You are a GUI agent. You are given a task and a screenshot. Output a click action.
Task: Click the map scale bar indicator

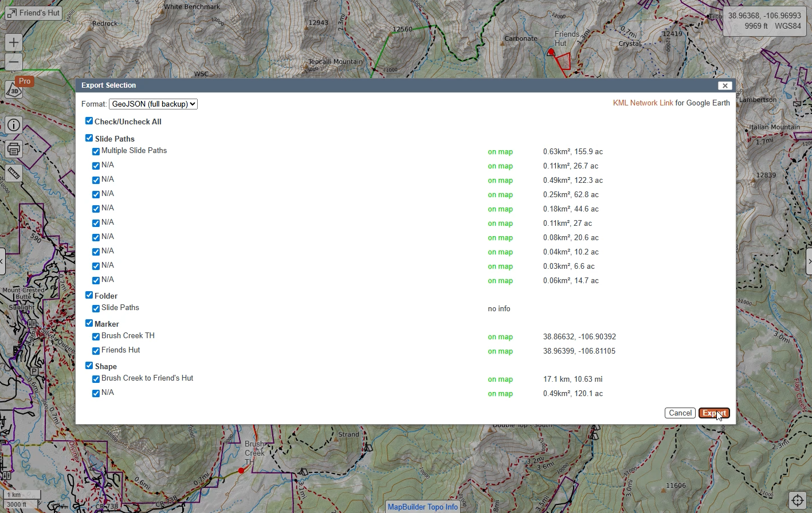22,499
